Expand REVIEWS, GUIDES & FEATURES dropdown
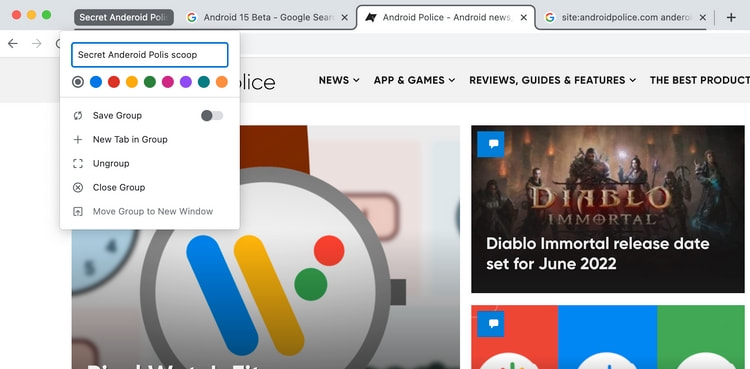This screenshot has height=369, width=750. tap(552, 80)
